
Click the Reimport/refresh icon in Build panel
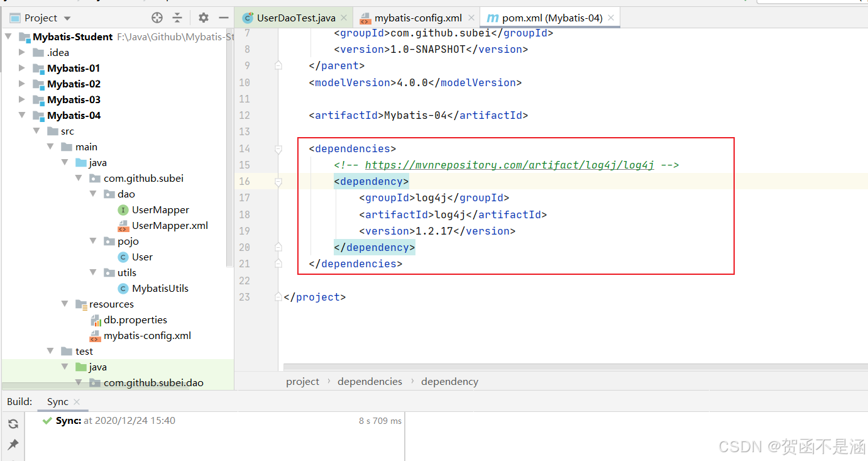pos(13,425)
